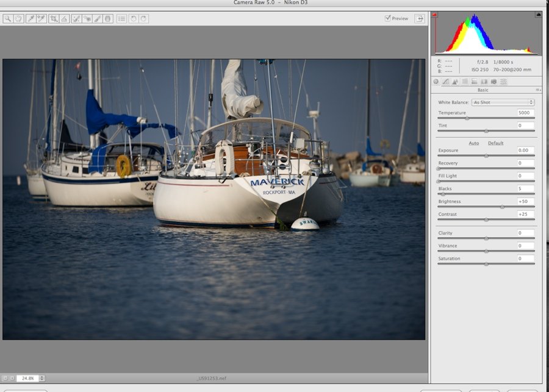Click the Default settings link
The height and width of the screenshot is (392, 549).
[x=495, y=143]
